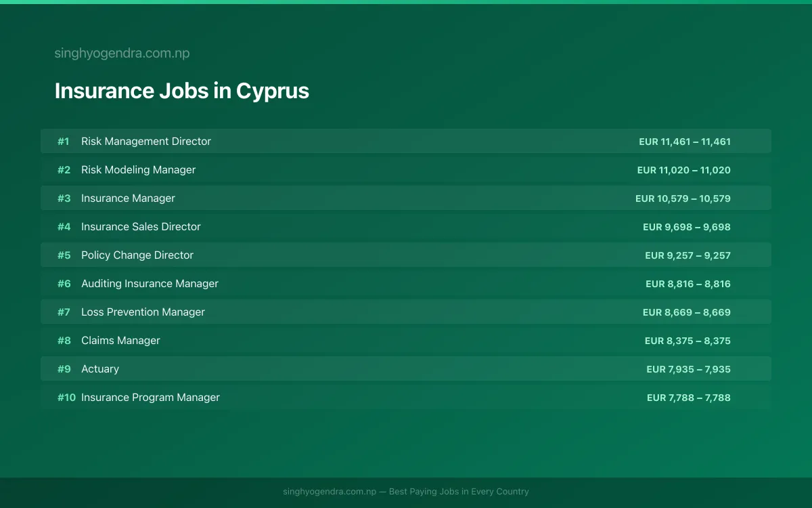Click the #7 rank number
Image resolution: width=812 pixels, height=508 pixels.
pyautogui.click(x=64, y=312)
